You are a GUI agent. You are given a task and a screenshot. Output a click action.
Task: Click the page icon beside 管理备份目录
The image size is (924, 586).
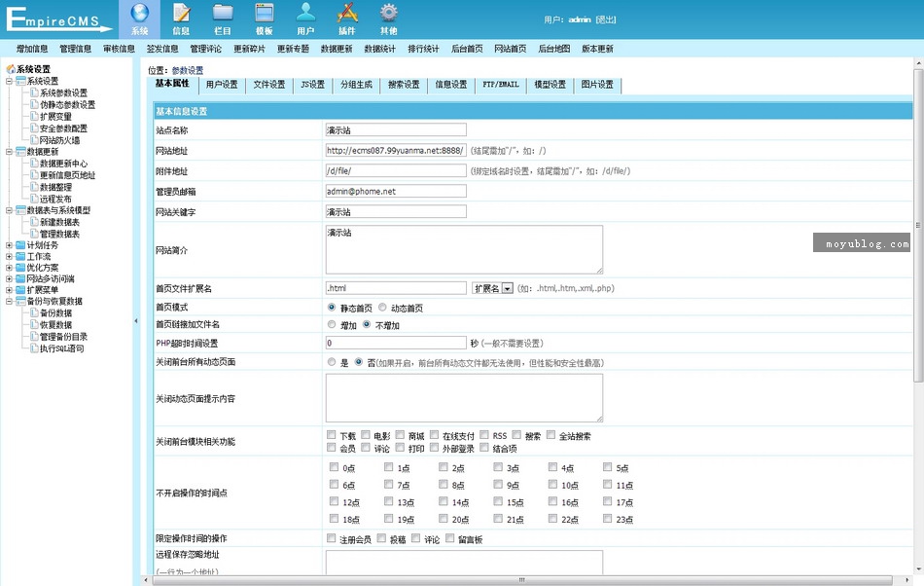click(34, 336)
